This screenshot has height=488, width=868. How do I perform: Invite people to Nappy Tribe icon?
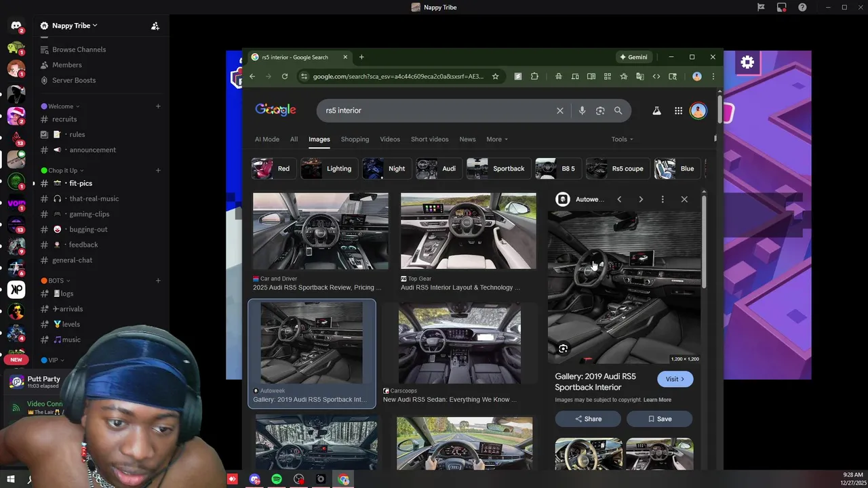(155, 26)
